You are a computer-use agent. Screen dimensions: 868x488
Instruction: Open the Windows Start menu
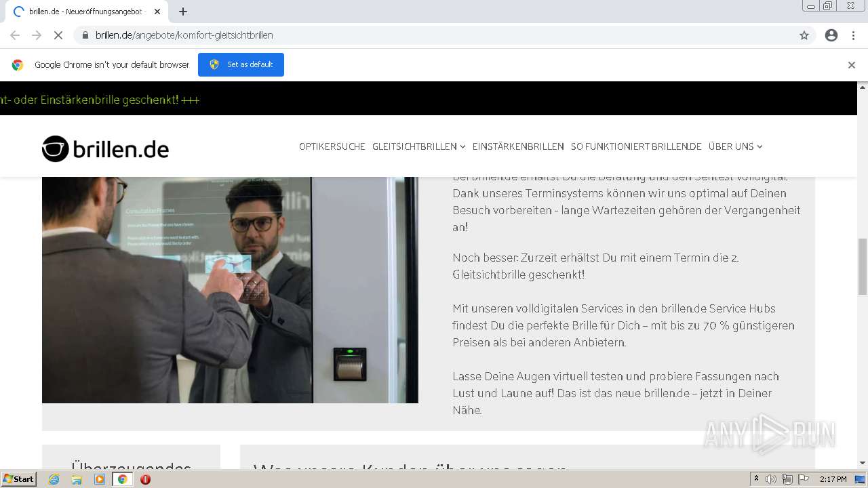point(19,479)
